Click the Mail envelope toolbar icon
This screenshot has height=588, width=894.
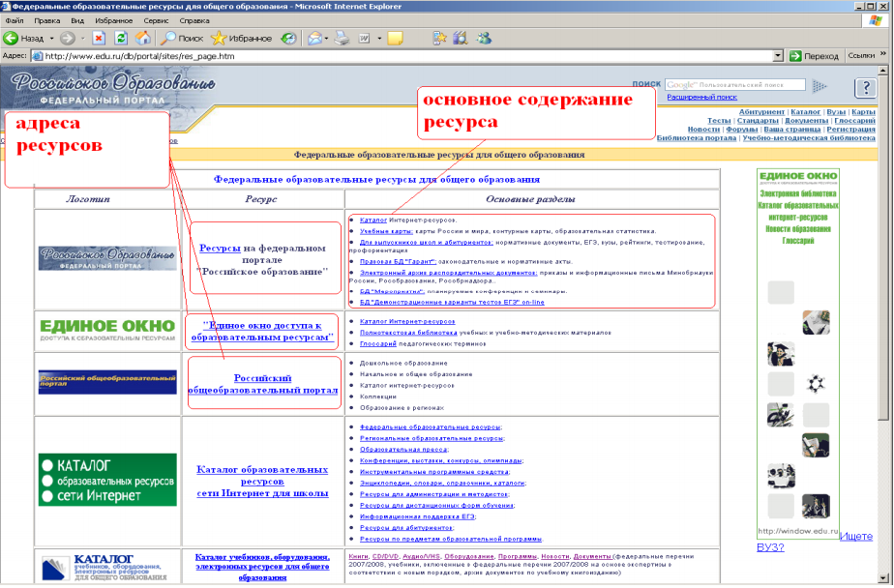(314, 38)
